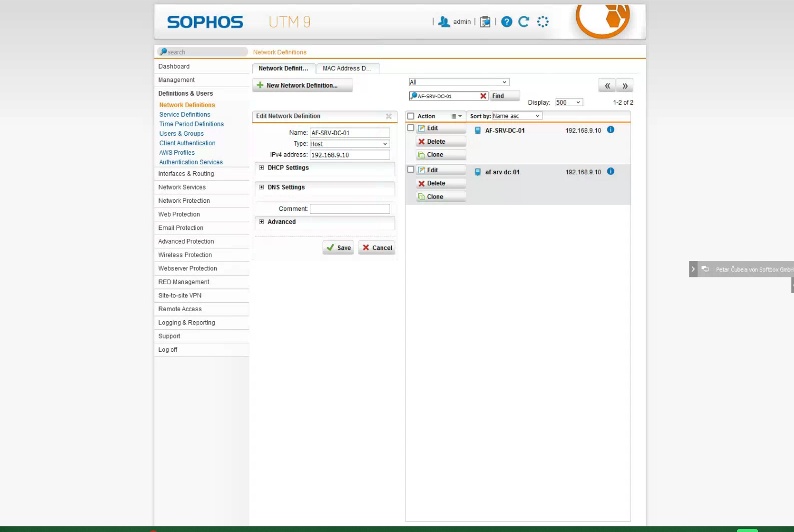Screen dimensions: 794x532
Task: Toggle the select-all Action checkbox
Action: (x=411, y=116)
